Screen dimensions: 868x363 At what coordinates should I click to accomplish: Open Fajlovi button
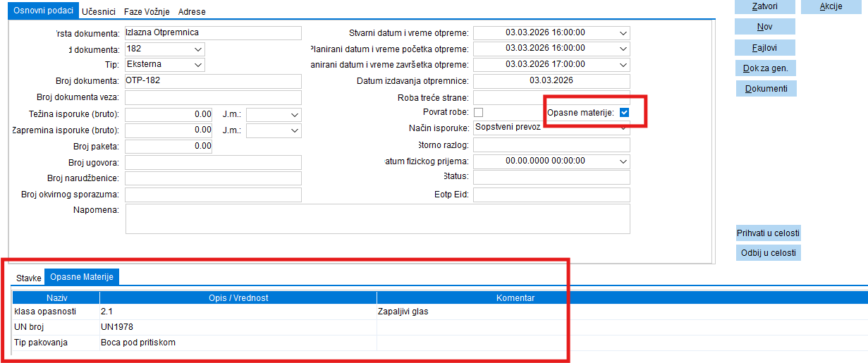point(765,48)
